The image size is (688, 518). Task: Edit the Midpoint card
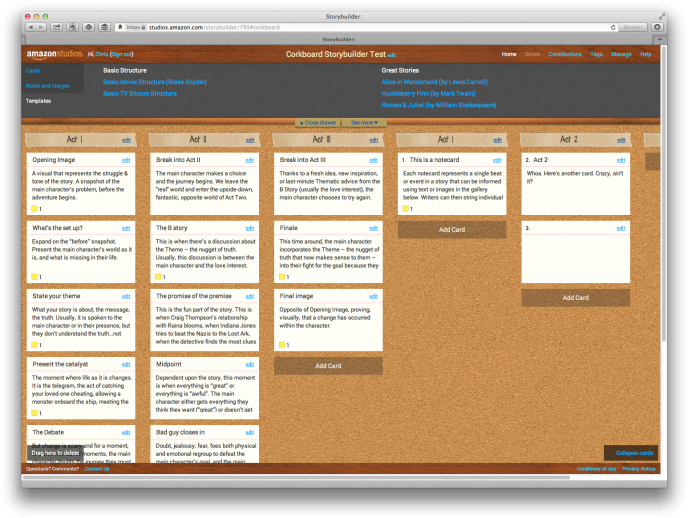250,364
